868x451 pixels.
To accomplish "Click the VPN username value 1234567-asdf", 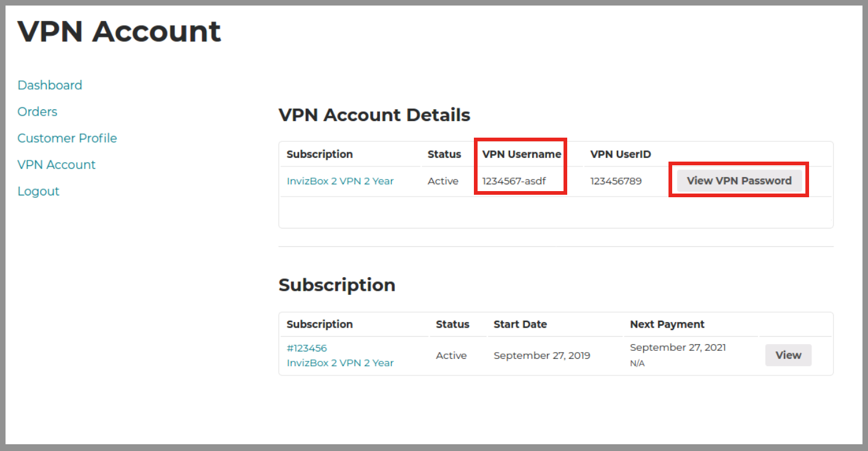I will click(514, 181).
